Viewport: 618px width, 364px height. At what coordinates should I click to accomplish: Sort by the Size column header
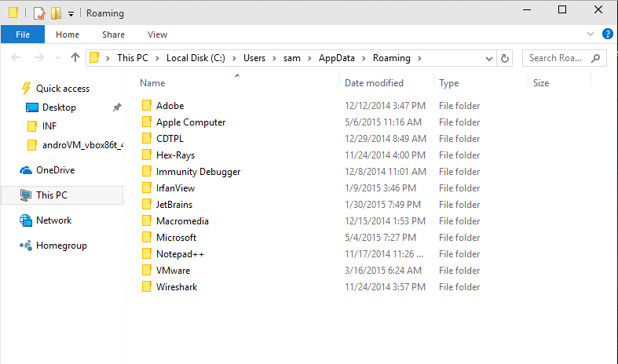(541, 83)
